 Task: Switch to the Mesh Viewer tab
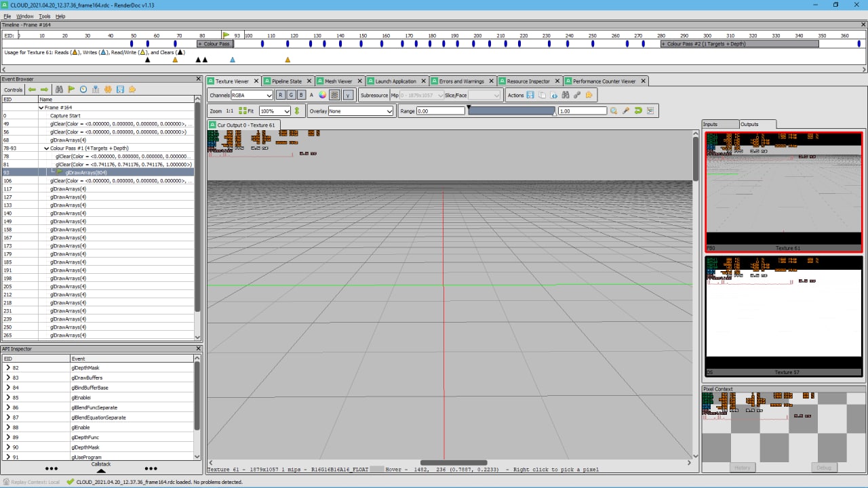(338, 81)
